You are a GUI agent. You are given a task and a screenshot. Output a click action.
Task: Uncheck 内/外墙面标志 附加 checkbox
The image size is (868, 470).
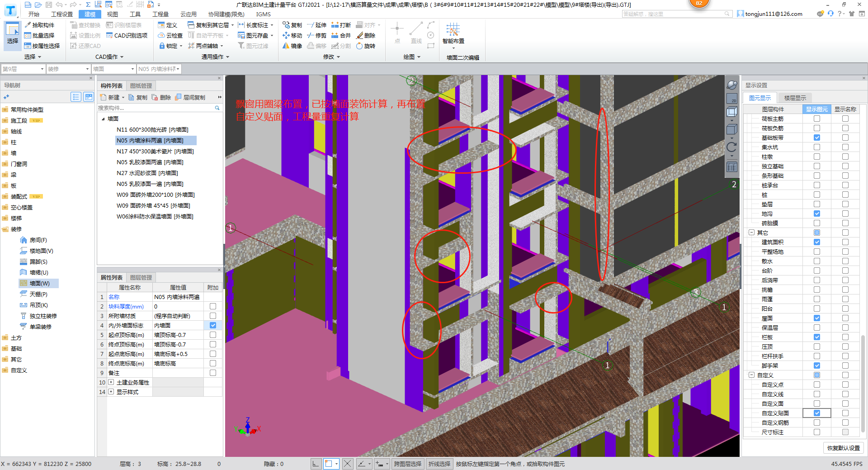213,325
